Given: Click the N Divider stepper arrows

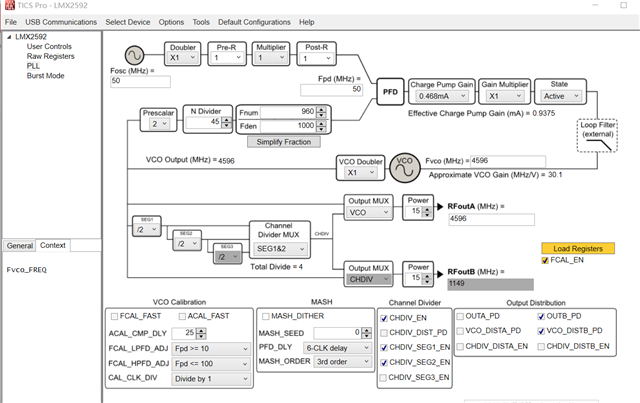Looking at the screenshot, I should [227, 122].
